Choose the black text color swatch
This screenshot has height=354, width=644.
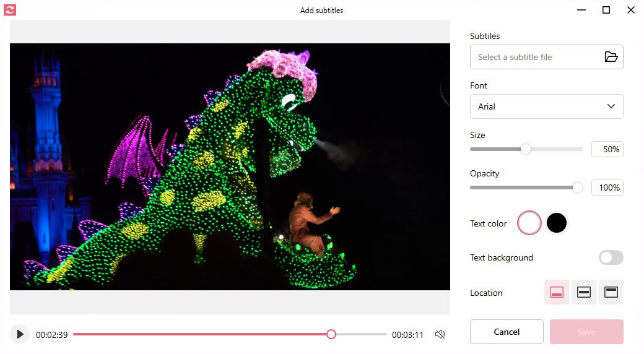coord(557,223)
